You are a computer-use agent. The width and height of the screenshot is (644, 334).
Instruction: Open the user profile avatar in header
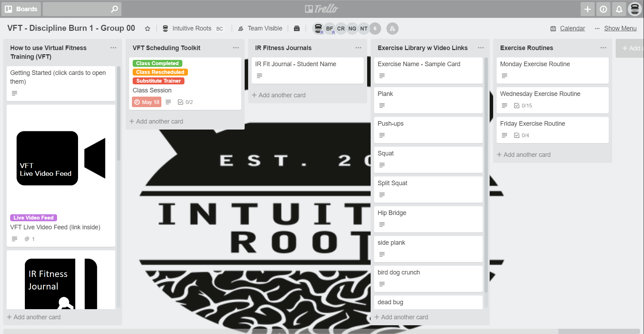coord(635,9)
